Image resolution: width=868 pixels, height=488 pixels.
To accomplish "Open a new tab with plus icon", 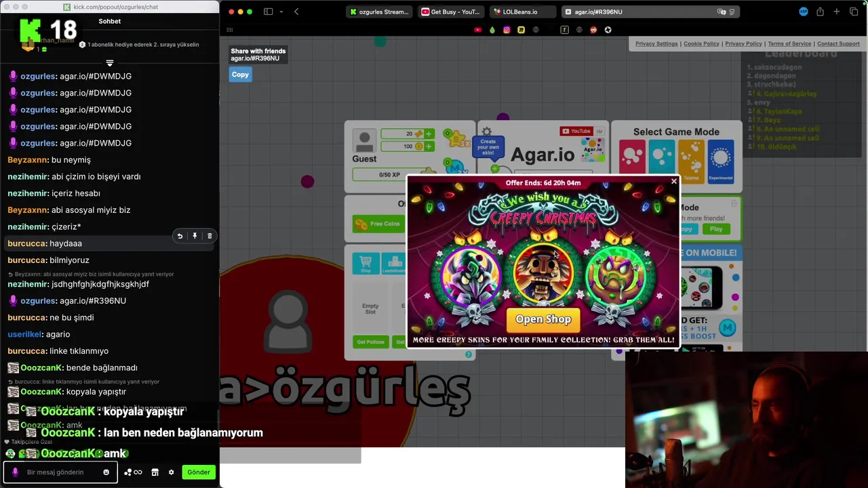I will [x=837, y=12].
